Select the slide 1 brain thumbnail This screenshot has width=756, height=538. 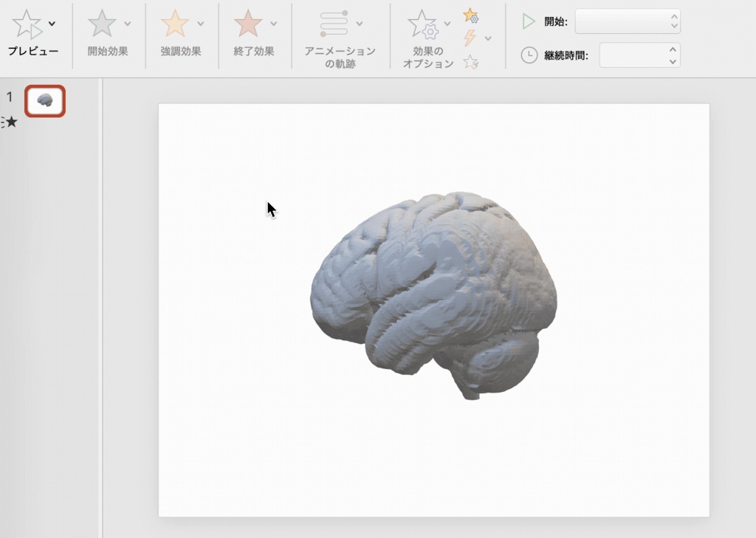(x=44, y=100)
